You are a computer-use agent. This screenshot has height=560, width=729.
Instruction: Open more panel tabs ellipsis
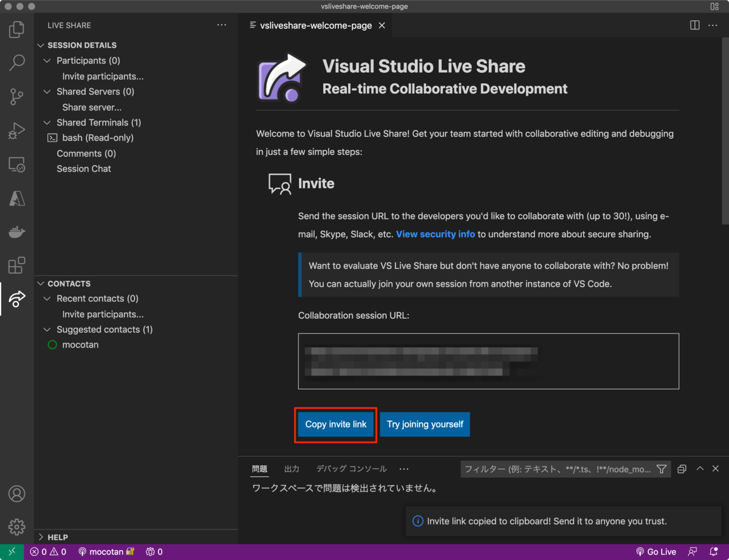pos(404,469)
